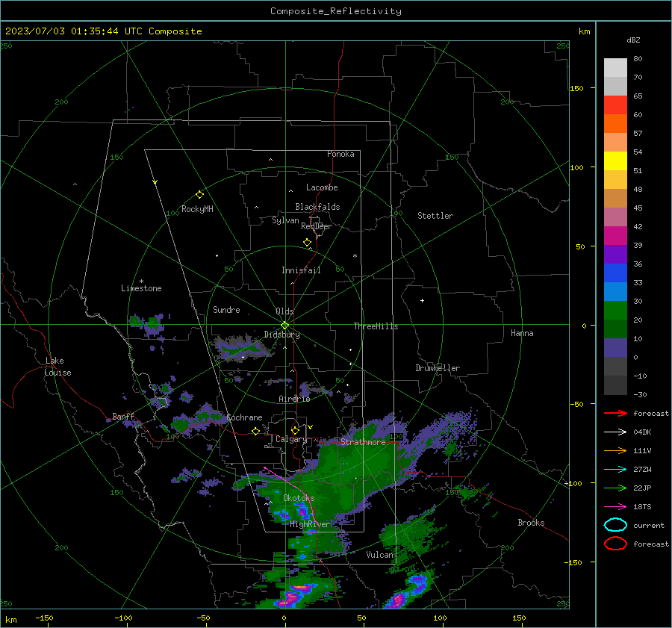Screen dimensions: 672x628
Task: Click the Sylvan label
Action: click(285, 220)
